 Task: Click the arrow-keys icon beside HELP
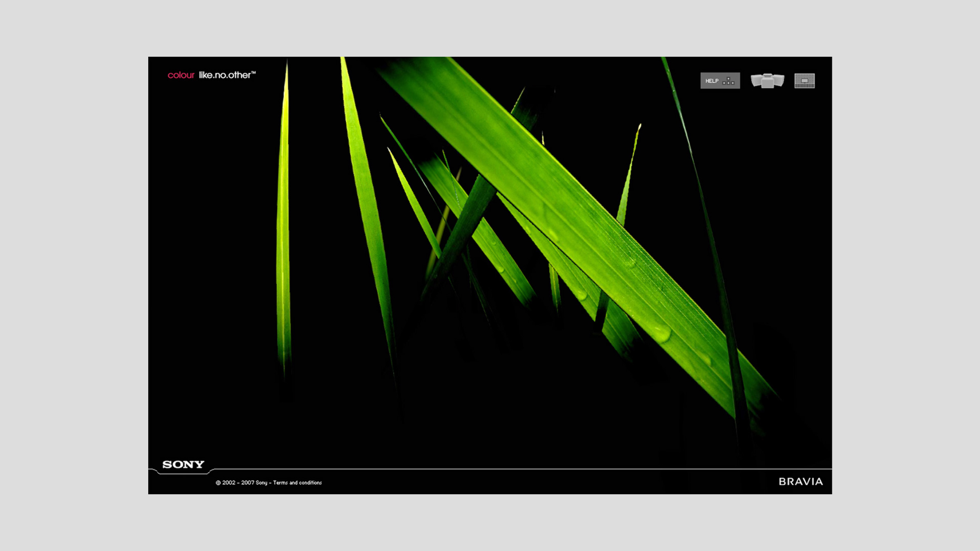click(728, 81)
